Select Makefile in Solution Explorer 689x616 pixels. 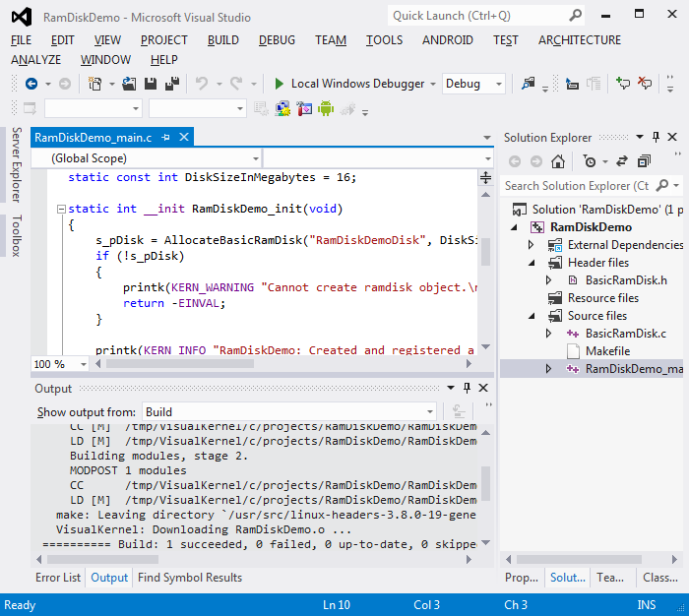point(607,351)
